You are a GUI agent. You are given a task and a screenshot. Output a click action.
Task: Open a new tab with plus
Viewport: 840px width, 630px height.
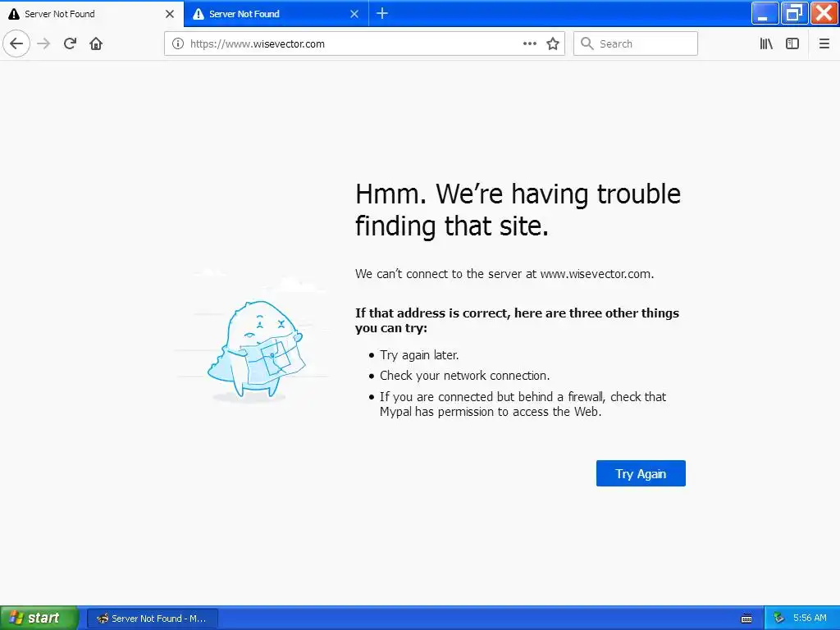pos(382,13)
